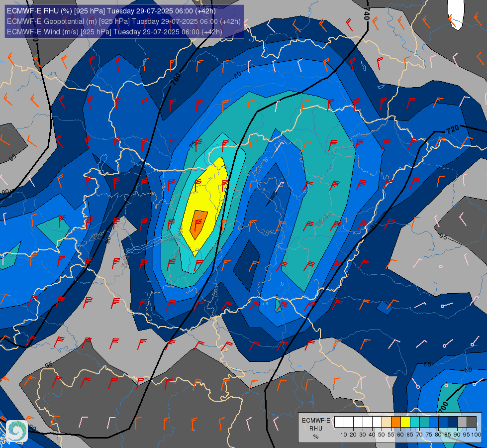Click the 740 geopotential contour label
487x448 pixels.
click(367, 14)
